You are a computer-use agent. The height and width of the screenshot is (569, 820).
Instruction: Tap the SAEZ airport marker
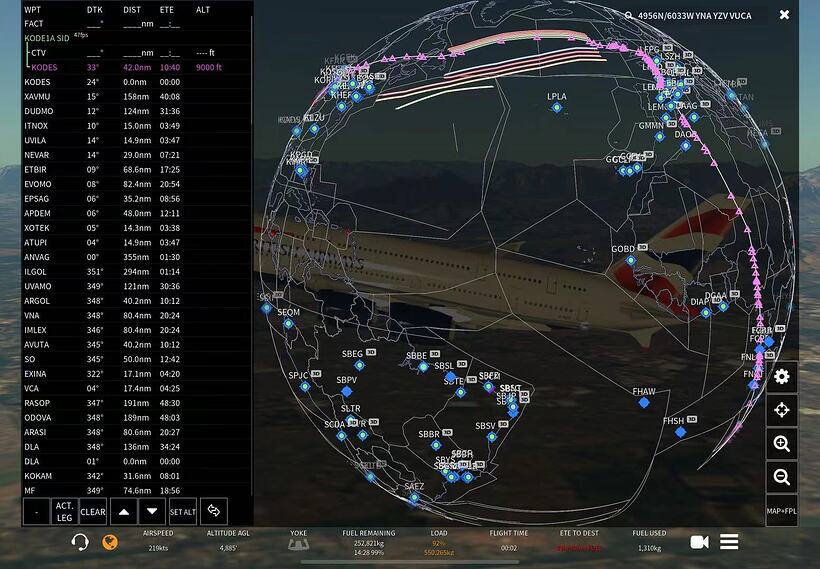coord(414,497)
